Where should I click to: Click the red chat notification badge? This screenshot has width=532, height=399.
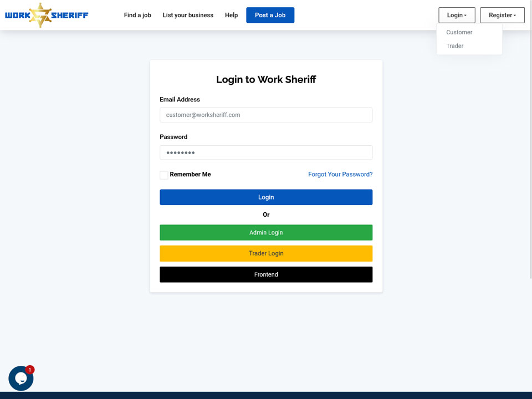[30, 370]
